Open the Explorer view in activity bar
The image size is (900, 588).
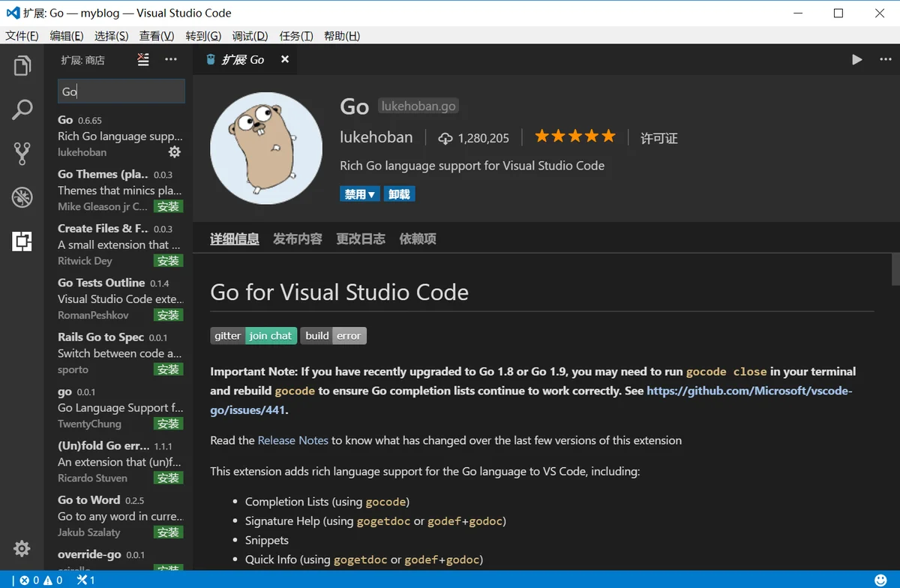pos(22,66)
